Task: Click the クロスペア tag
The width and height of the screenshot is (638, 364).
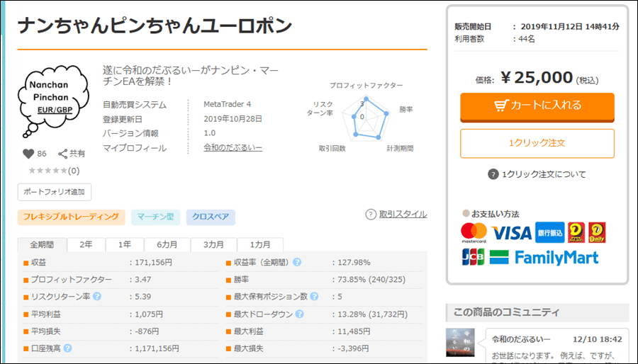Action: 211,217
